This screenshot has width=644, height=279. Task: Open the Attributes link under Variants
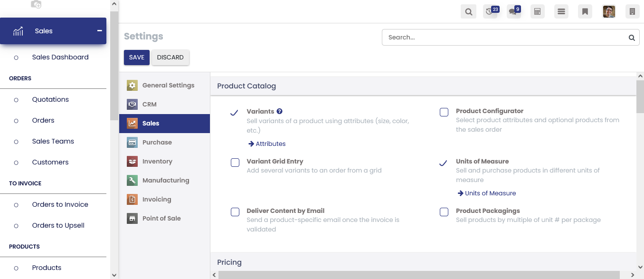click(x=270, y=144)
